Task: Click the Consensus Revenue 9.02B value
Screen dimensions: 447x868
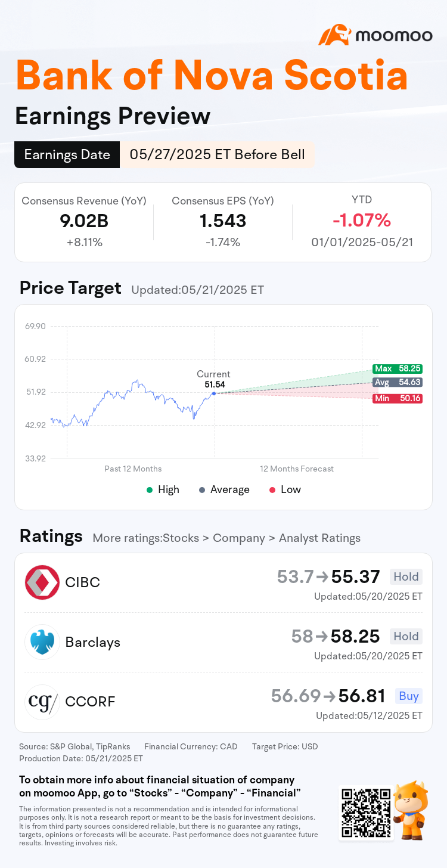Action: pyautogui.click(x=83, y=221)
